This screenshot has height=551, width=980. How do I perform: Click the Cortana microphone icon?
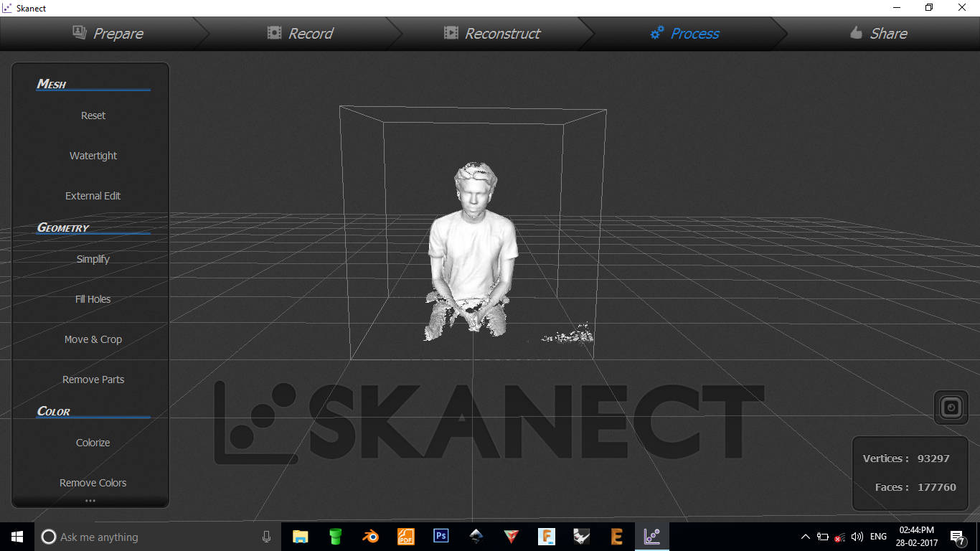266,537
